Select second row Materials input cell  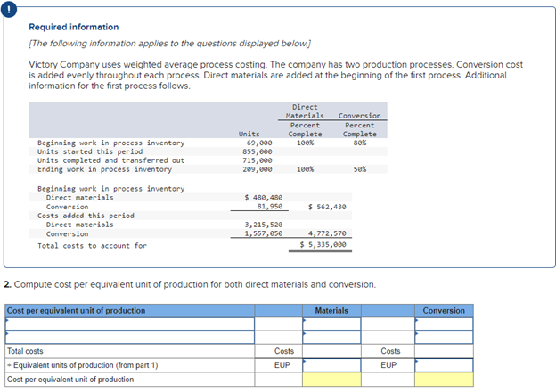(331, 337)
